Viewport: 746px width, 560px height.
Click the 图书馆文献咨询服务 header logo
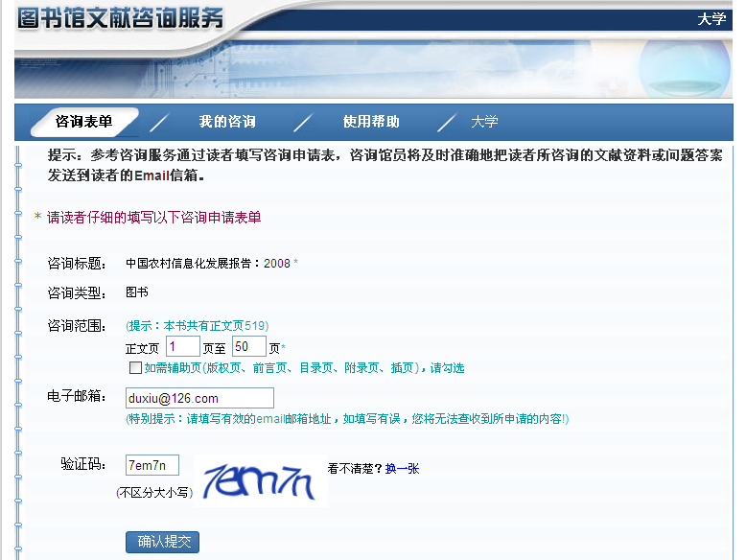121,18
